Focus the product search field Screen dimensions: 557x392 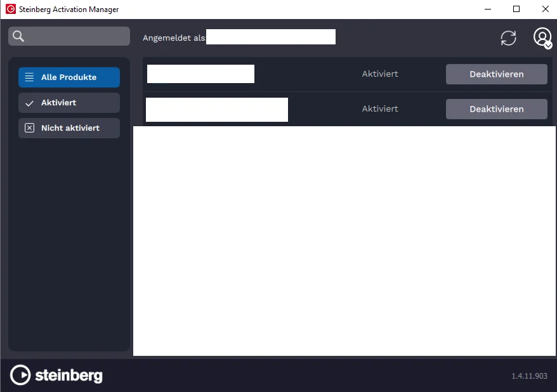click(69, 36)
